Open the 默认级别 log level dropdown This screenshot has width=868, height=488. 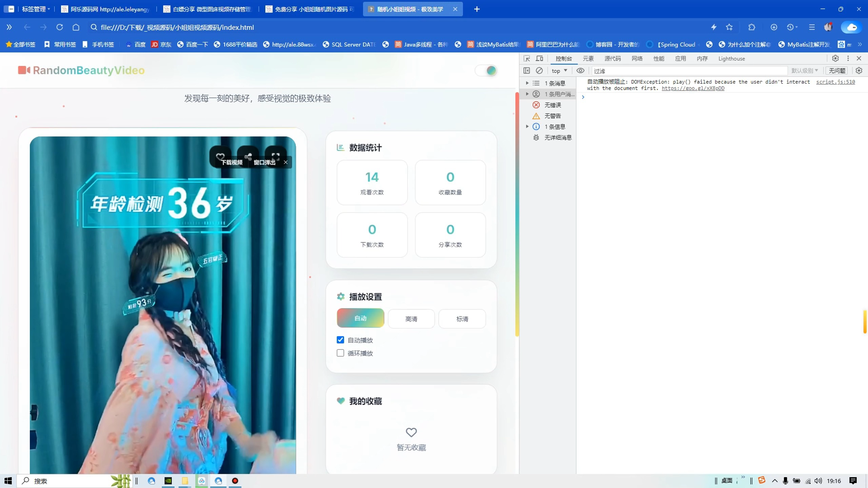tap(805, 70)
